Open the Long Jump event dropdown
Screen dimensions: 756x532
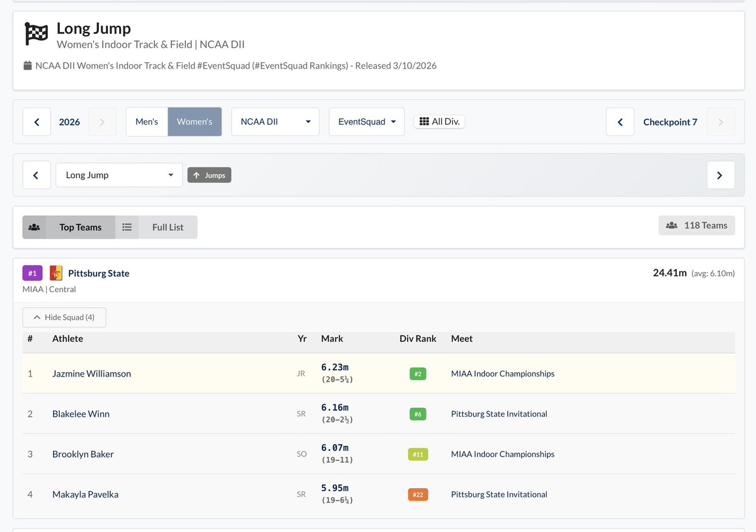(119, 175)
